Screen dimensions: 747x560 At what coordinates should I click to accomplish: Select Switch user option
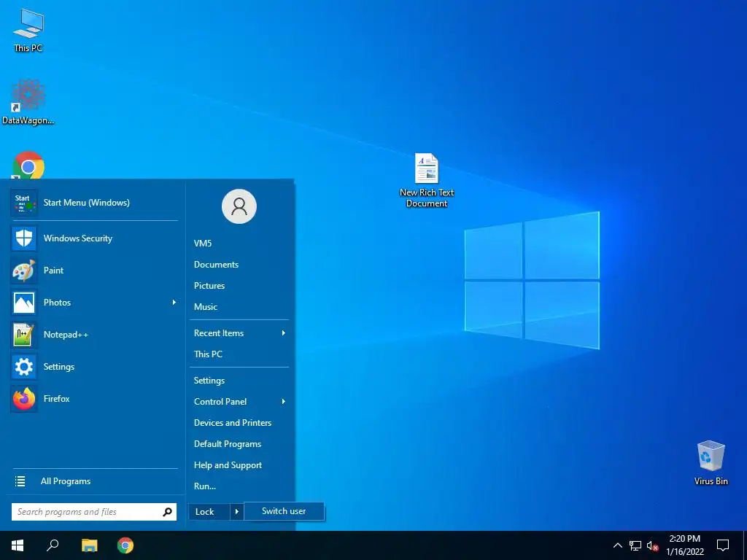284,511
